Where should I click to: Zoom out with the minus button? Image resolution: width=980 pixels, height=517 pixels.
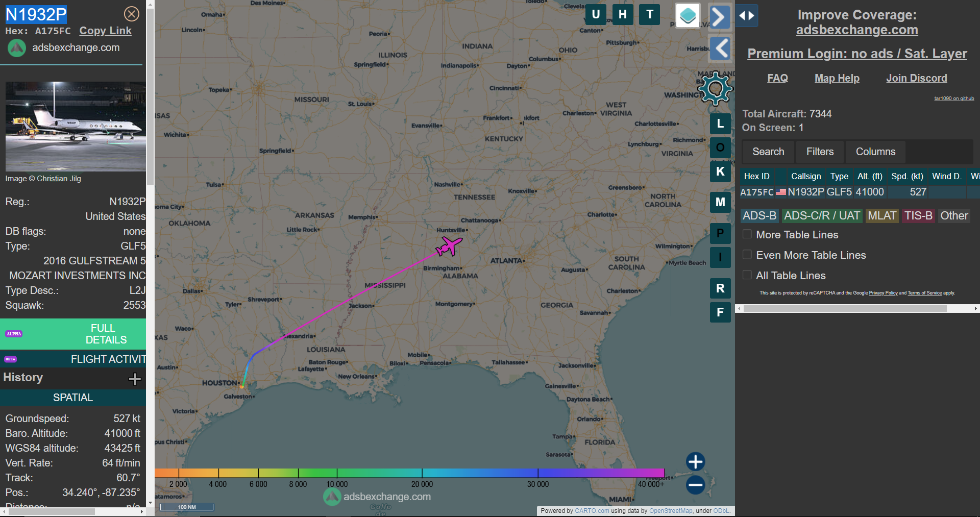coord(695,485)
